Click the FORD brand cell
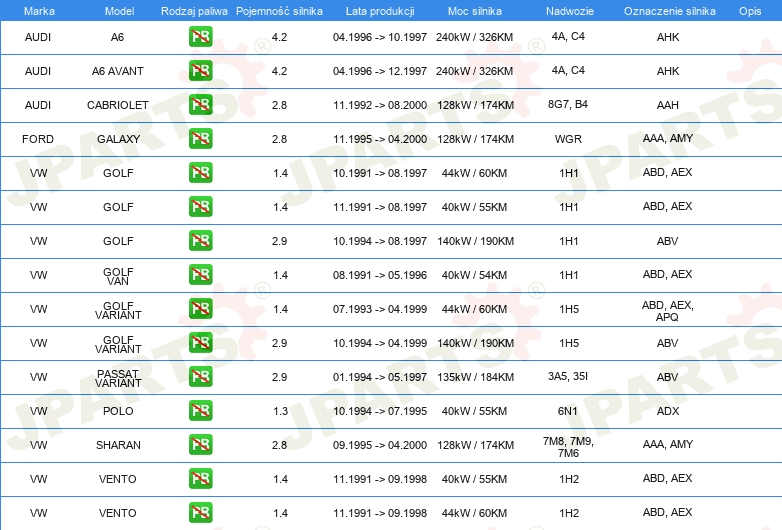The height and width of the screenshot is (530, 782). [38, 139]
